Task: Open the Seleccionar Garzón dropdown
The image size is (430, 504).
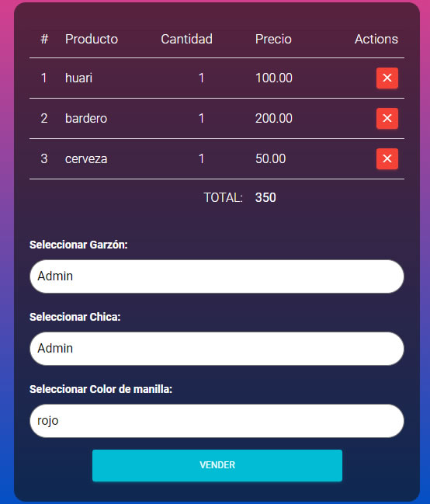Action: click(x=217, y=276)
